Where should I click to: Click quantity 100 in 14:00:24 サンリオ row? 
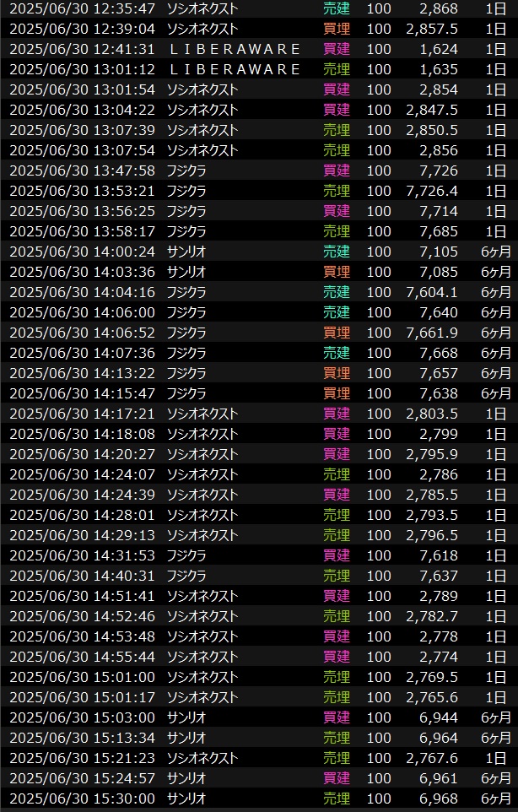click(379, 252)
